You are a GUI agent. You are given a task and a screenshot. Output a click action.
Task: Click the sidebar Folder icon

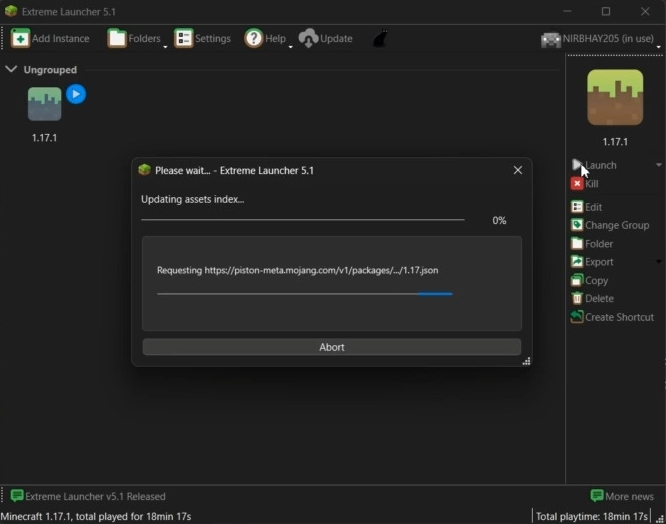(x=577, y=243)
